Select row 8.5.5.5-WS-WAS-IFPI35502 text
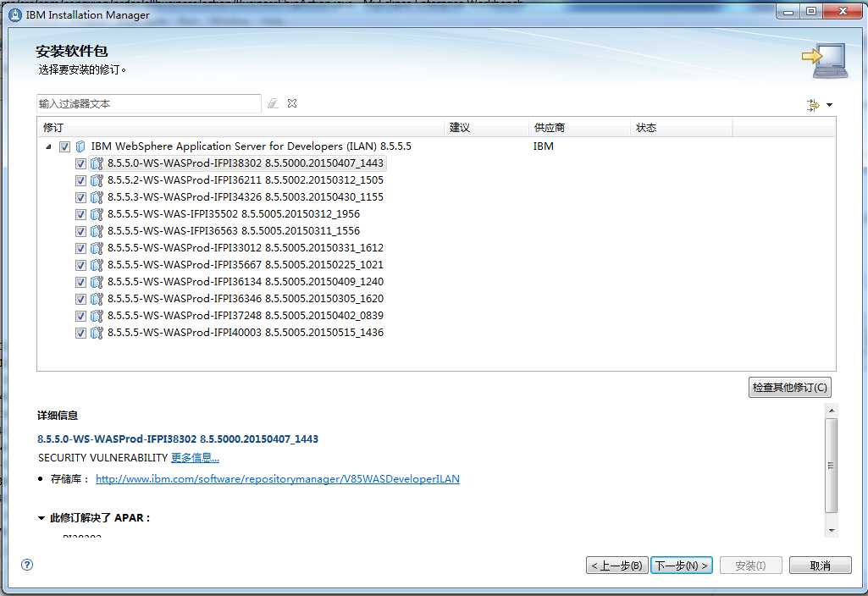Image resolution: width=868 pixels, height=596 pixels. click(x=234, y=214)
